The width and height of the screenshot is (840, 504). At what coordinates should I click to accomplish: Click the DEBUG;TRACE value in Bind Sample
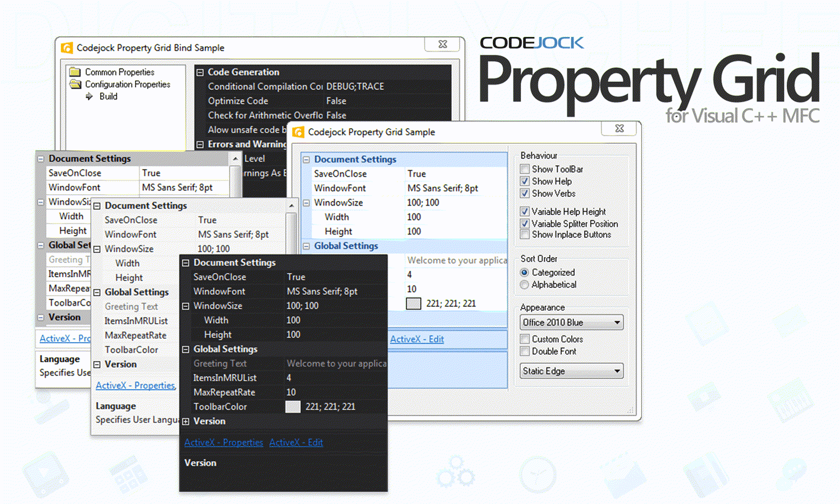point(355,87)
